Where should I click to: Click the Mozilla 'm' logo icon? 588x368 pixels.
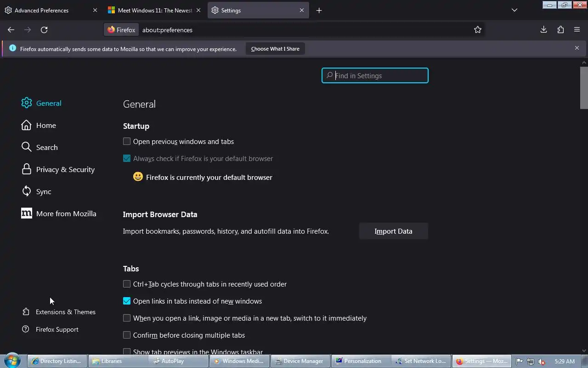click(x=27, y=213)
